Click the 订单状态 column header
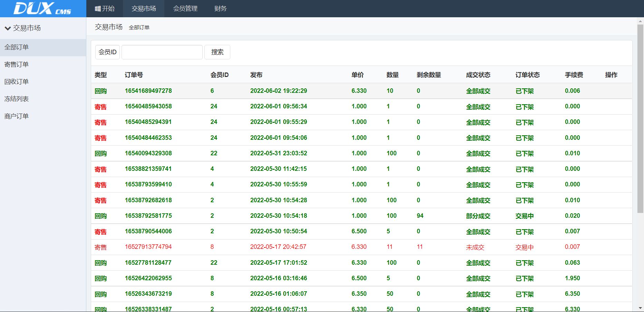Viewport: 644px width, 312px height. tap(528, 75)
